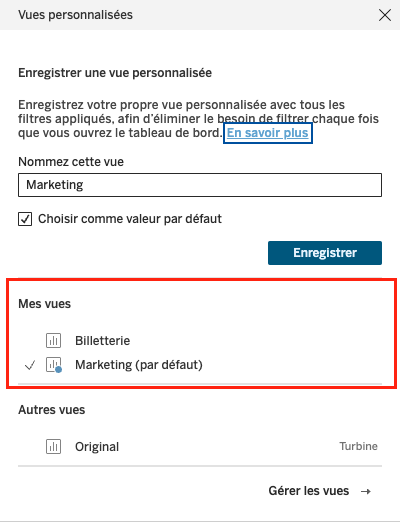Click the Turbine owner label
The image size is (400, 522).
[x=358, y=446]
